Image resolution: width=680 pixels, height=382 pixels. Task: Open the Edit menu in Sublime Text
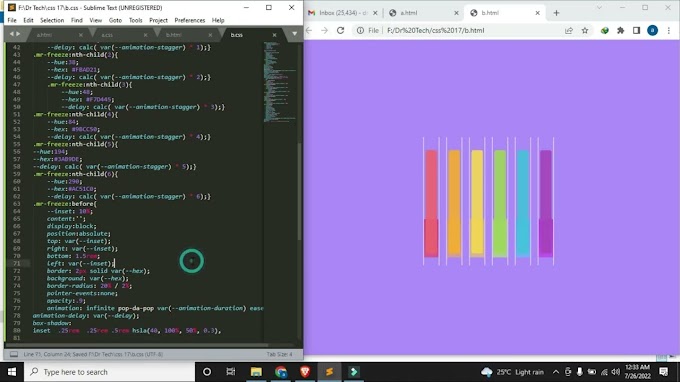pyautogui.click(x=28, y=20)
